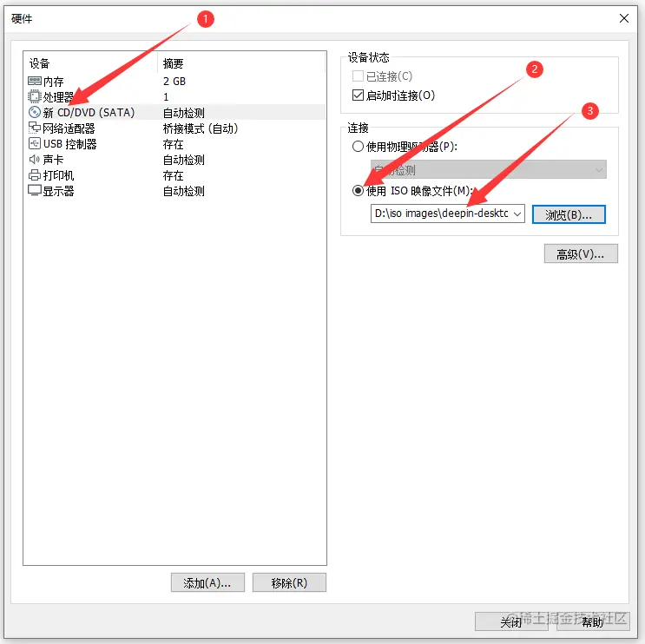Select the memory (内存) device icon
This screenshot has height=644, width=645.
click(x=35, y=81)
